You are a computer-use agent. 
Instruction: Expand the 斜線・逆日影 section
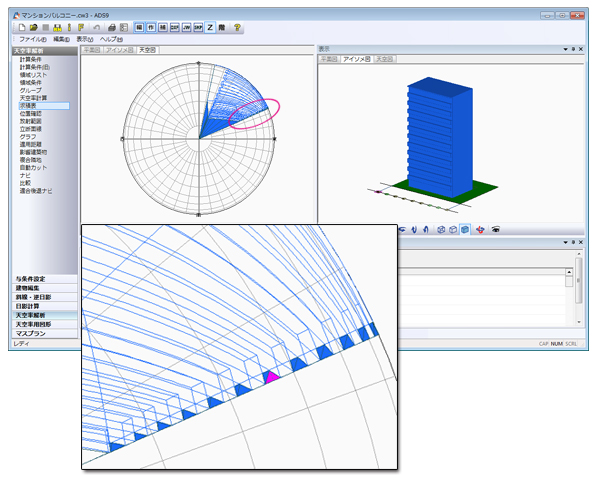coord(45,297)
